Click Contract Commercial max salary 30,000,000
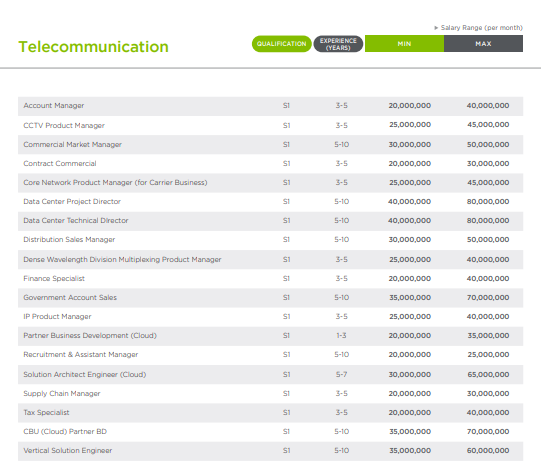 (488, 164)
